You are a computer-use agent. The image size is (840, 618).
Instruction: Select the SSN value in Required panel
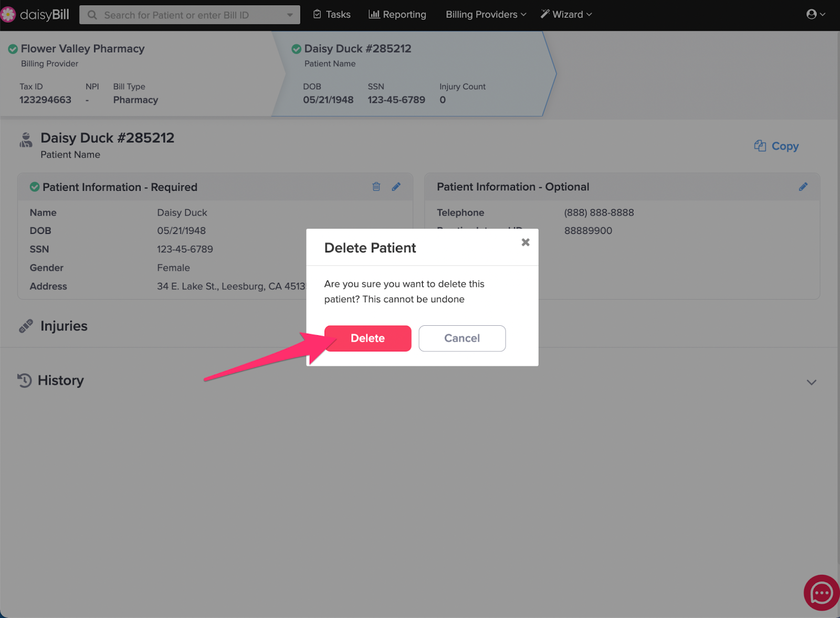(x=185, y=249)
